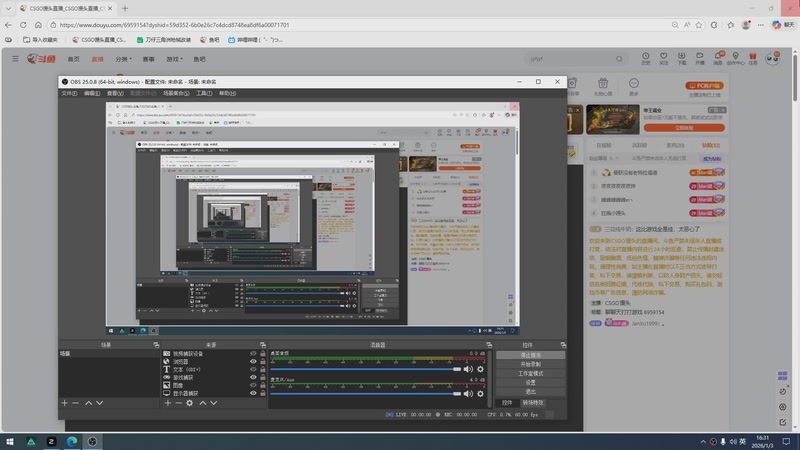Viewport: 800px width, 450px height.
Task: Open OBS 文件(F) menu
Action: click(x=69, y=93)
